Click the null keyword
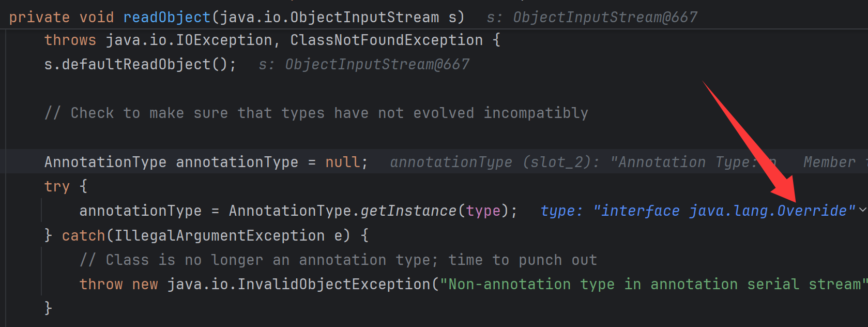868x327 pixels. pyautogui.click(x=342, y=162)
